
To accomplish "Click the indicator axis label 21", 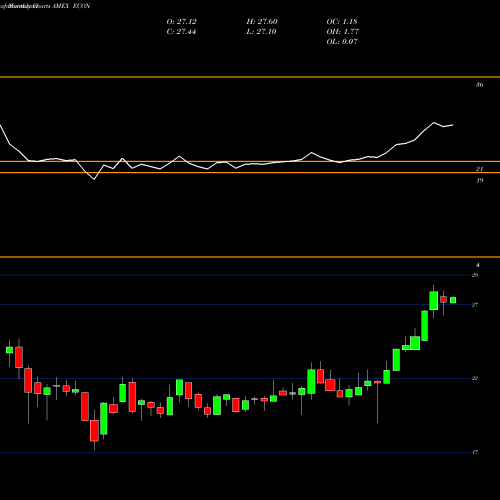I will [479, 169].
